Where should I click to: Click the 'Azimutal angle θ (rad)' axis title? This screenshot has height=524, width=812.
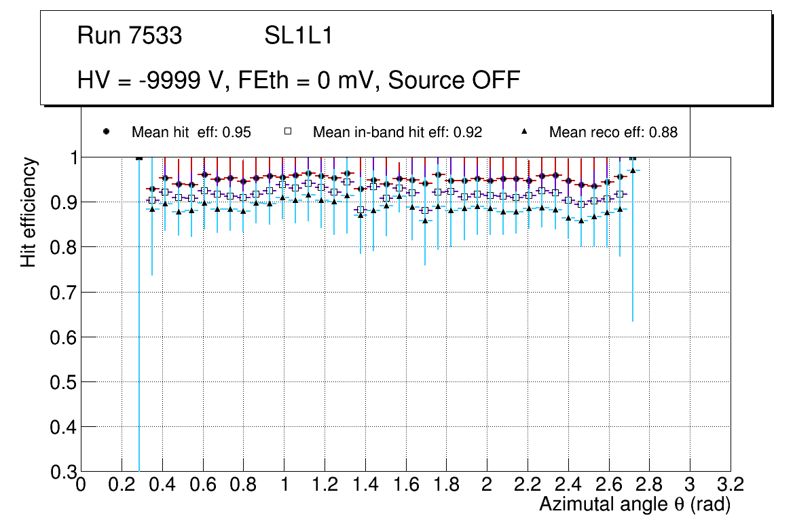(634, 505)
